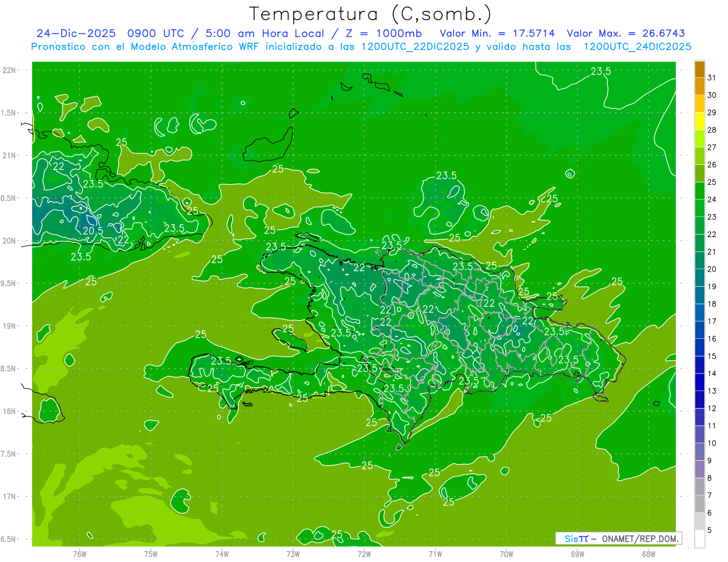Click the "75W" longitude axis label
The image size is (728, 562).
pos(151,554)
